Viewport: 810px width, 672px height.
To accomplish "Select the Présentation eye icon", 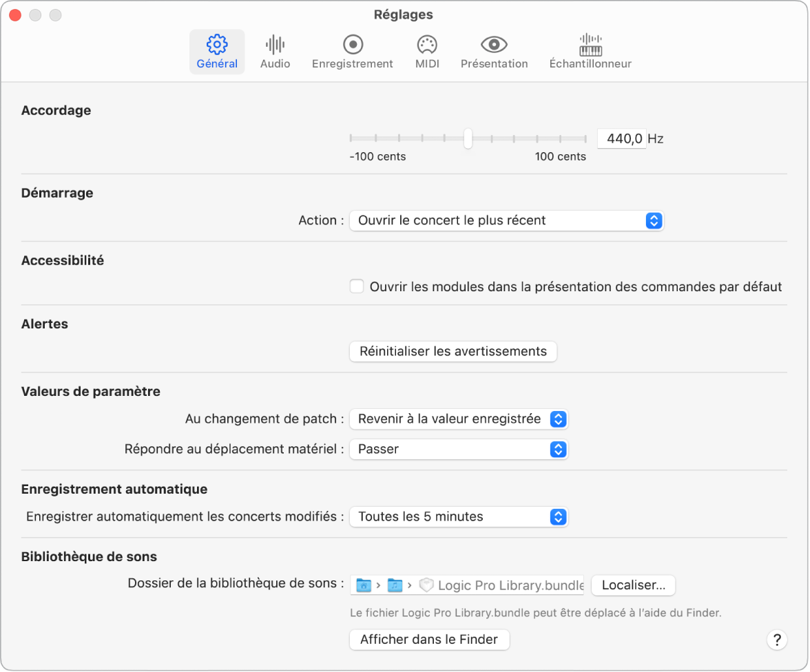I will [x=494, y=45].
